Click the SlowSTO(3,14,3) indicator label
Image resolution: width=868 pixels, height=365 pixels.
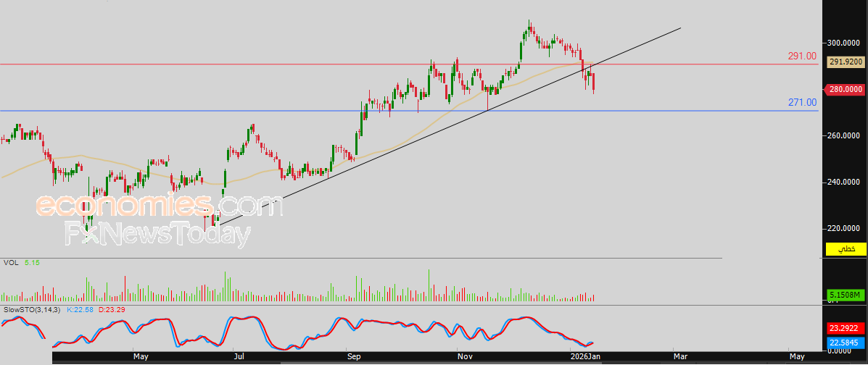[x=32, y=310]
